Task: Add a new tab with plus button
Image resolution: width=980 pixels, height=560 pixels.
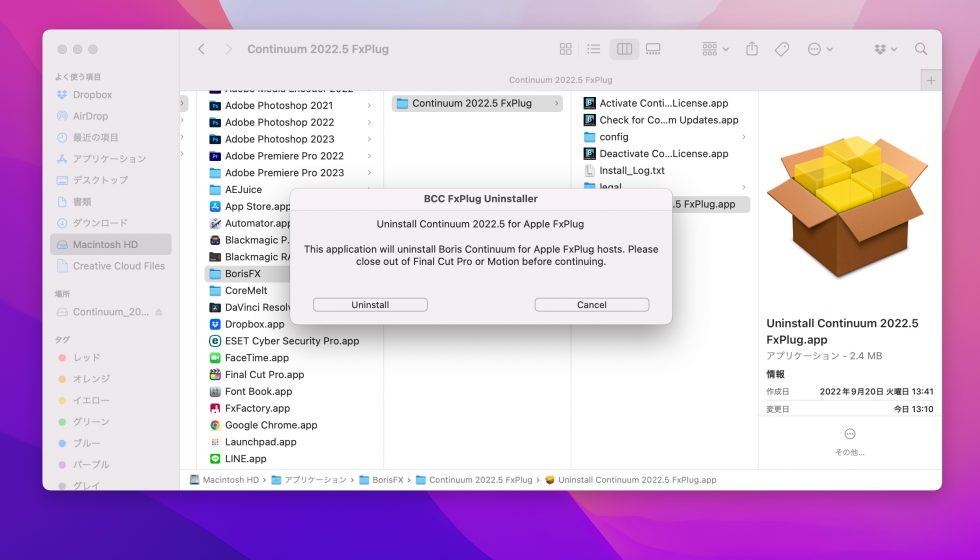Action: (931, 80)
